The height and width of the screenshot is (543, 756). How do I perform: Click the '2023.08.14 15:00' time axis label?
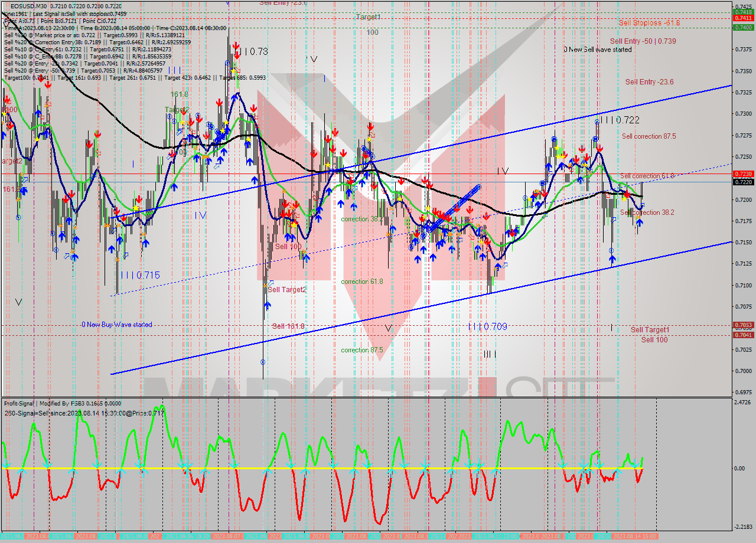pyautogui.click(x=634, y=536)
